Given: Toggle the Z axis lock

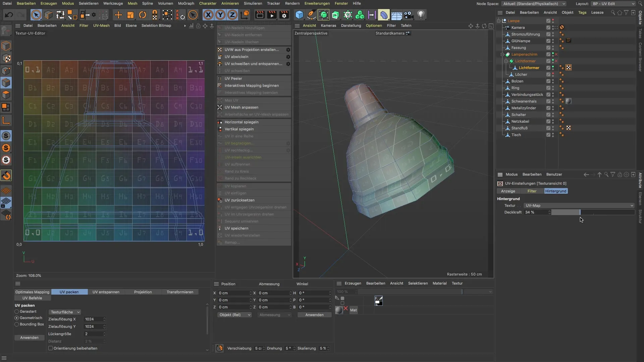Looking at the screenshot, I should pyautogui.click(x=232, y=15).
